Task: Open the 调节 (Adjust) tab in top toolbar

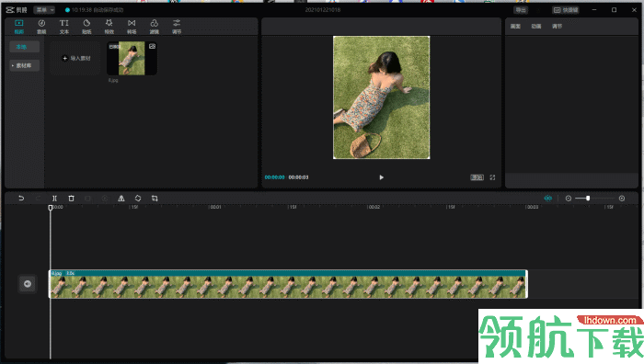Action: tap(177, 27)
